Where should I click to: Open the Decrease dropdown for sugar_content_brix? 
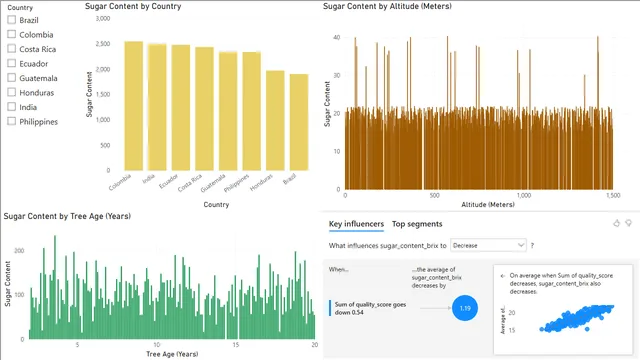[x=488, y=245]
